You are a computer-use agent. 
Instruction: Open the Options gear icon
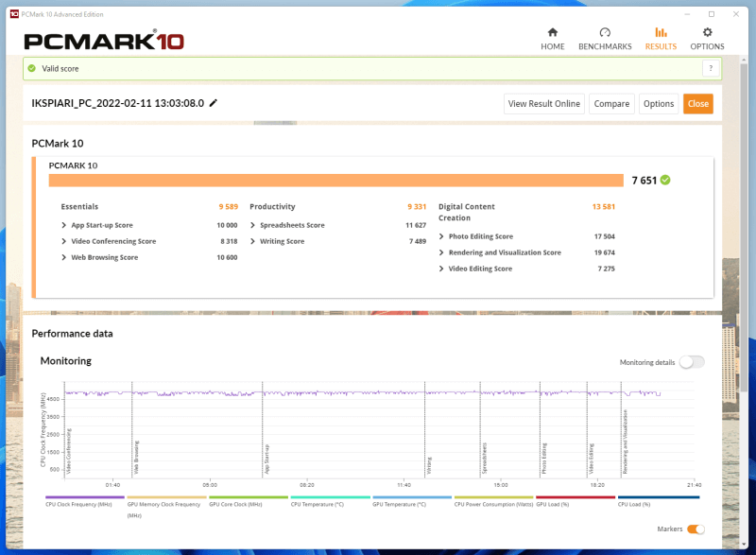(x=707, y=32)
